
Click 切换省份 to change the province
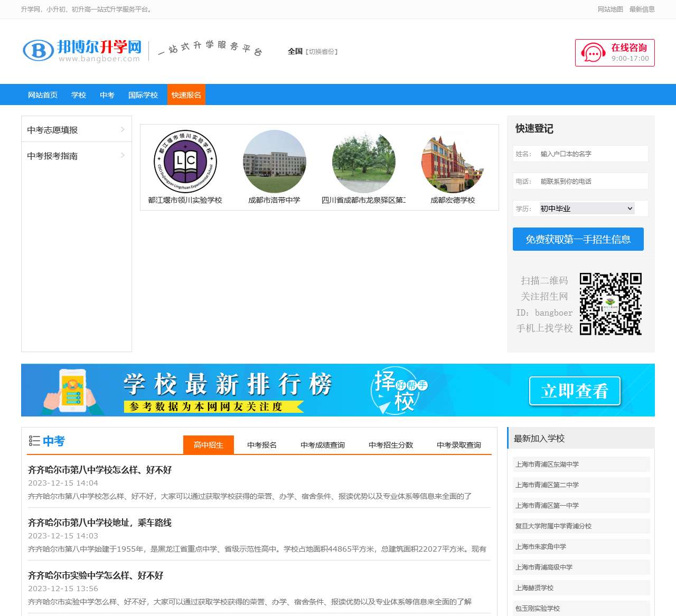(322, 51)
